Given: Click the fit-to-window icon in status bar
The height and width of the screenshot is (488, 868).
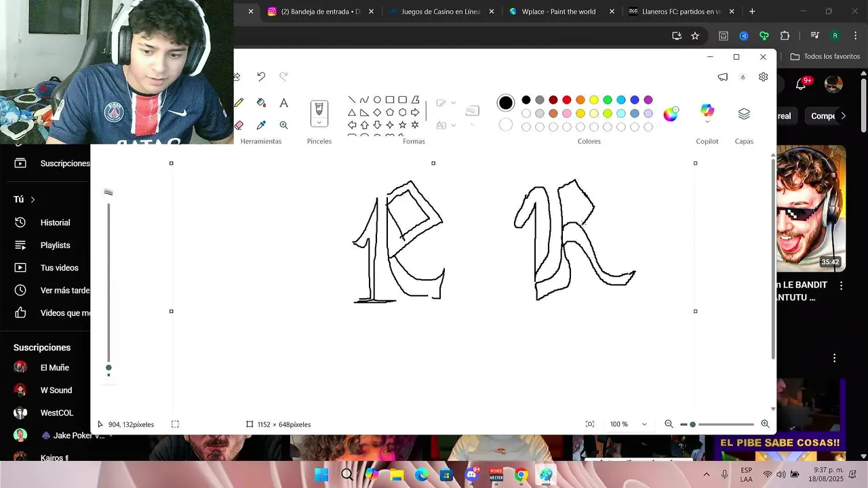Looking at the screenshot, I should [590, 424].
